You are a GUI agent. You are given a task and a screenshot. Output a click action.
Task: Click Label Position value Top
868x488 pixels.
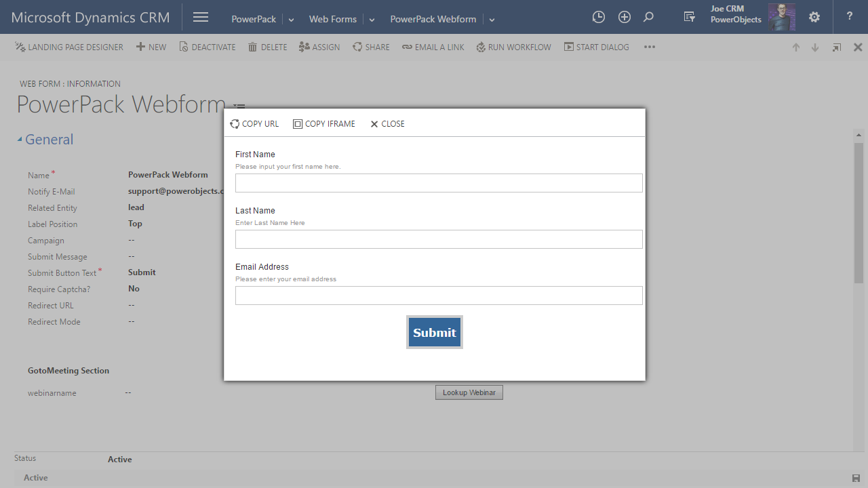click(x=135, y=224)
